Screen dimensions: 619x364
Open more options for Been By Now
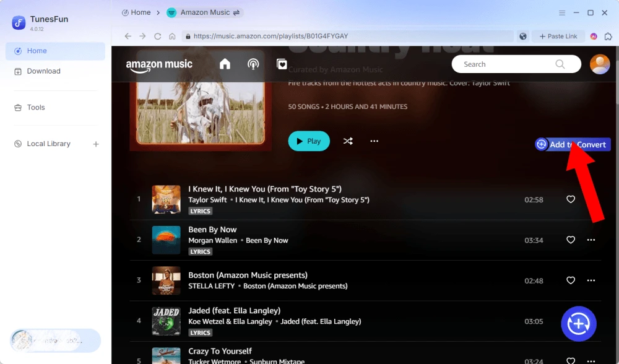(x=591, y=240)
